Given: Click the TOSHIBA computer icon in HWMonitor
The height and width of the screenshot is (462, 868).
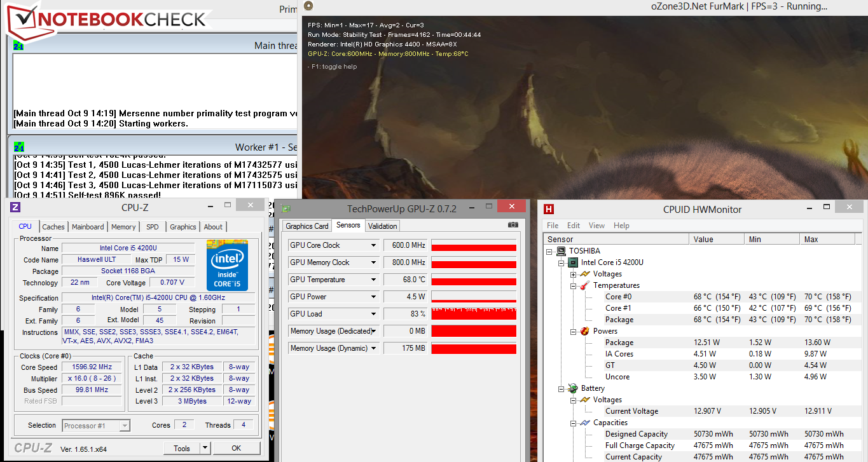Looking at the screenshot, I should tap(561, 251).
